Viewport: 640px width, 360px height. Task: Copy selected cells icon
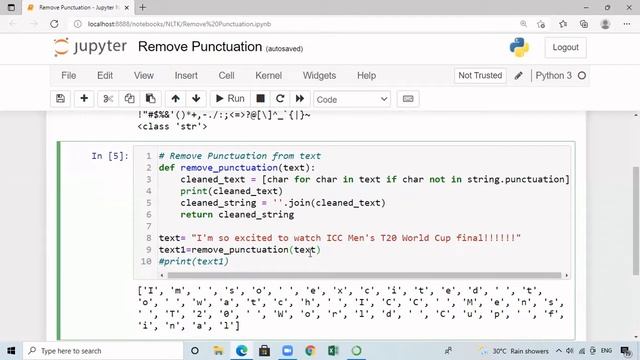pyautogui.click(x=129, y=99)
